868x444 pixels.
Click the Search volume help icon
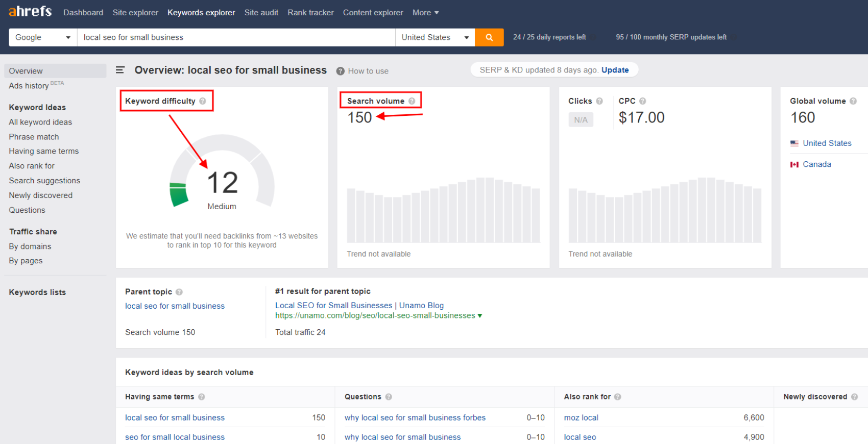tap(412, 101)
